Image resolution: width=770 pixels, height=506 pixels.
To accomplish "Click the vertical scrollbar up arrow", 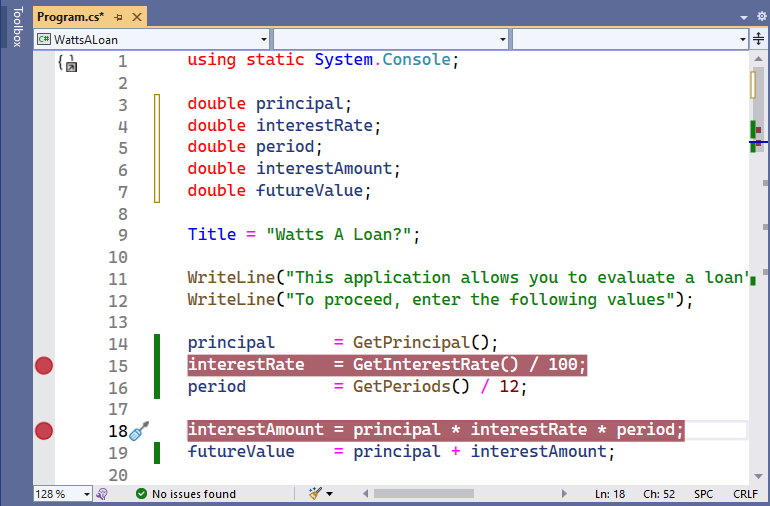I will pyautogui.click(x=759, y=59).
